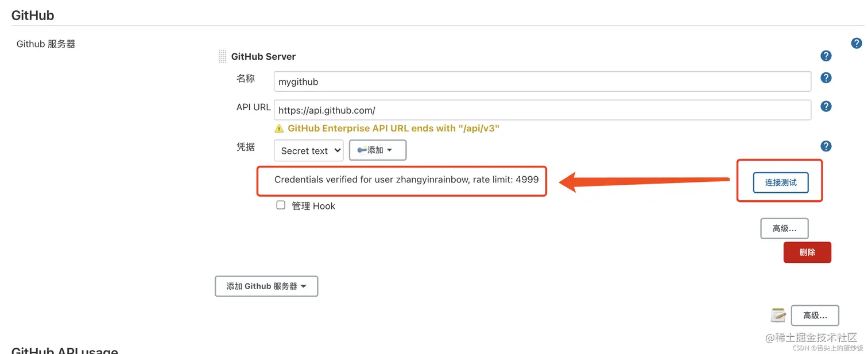Open the 添加 credentials dropdown button
Image resolution: width=868 pixels, height=354 pixels.
click(377, 150)
